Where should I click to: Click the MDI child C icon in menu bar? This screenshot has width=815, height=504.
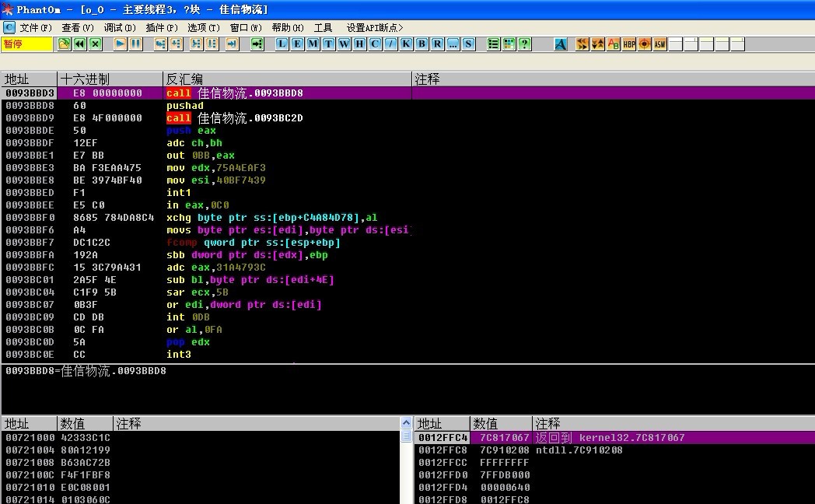click(9, 27)
